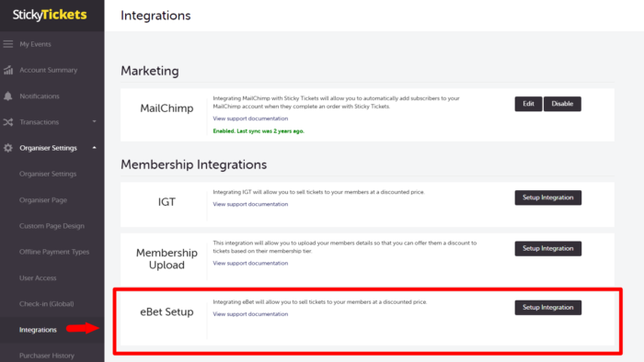Click the 'MailChimp' integration name
The image size is (644, 362).
167,108
